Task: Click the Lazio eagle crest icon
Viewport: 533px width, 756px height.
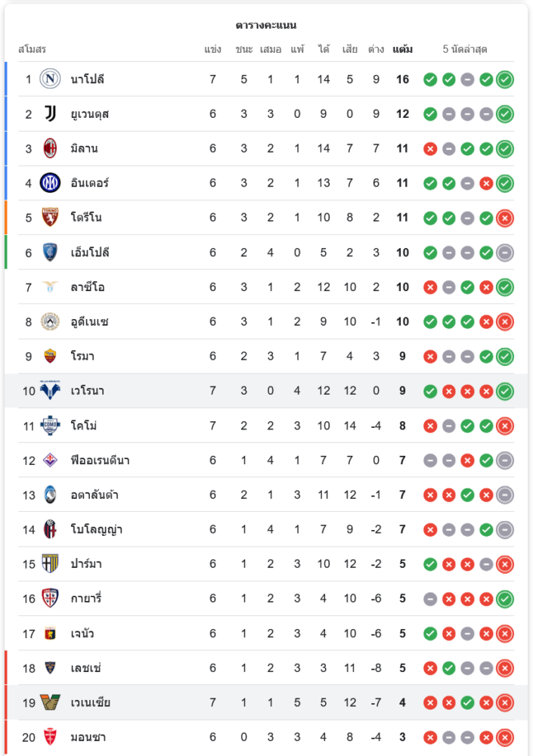Action: click(50, 287)
